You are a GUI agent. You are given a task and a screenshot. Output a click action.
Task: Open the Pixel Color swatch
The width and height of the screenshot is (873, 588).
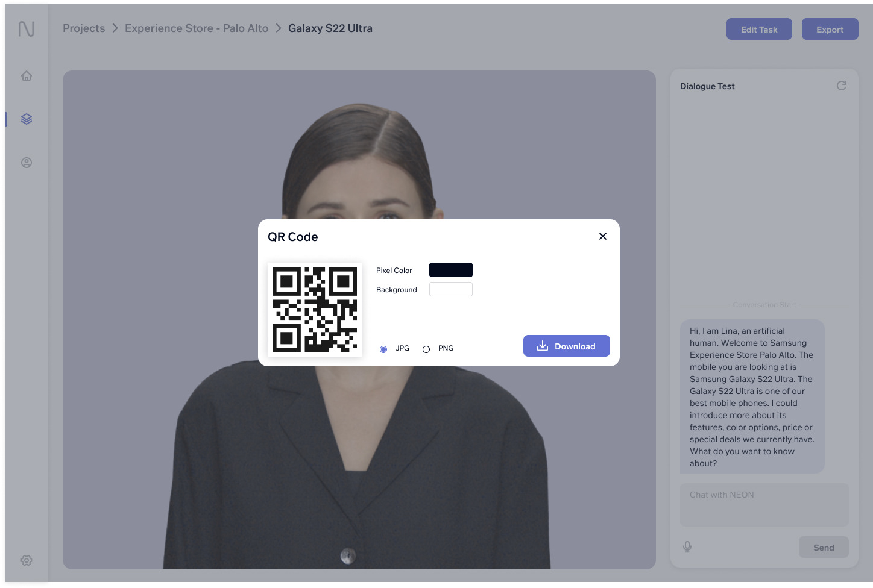pos(451,270)
